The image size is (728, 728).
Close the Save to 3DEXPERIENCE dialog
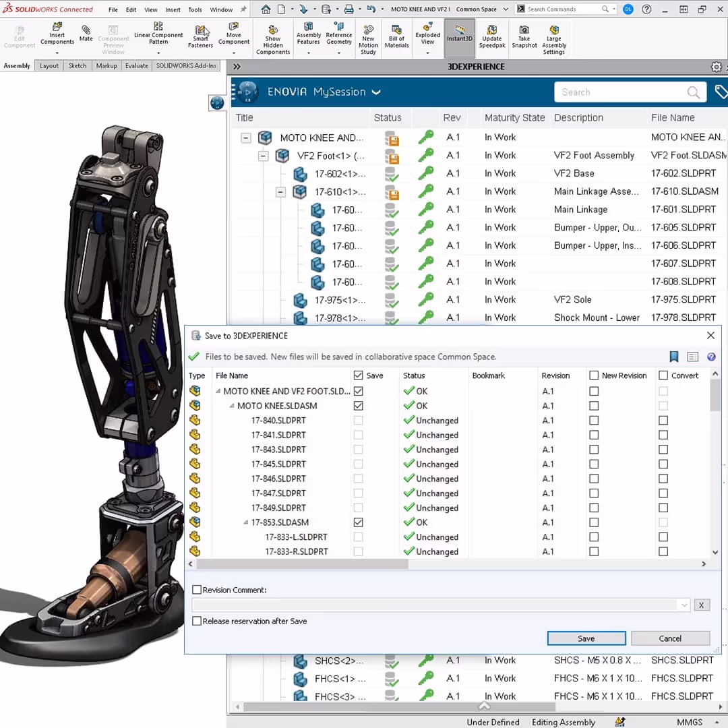click(x=710, y=335)
